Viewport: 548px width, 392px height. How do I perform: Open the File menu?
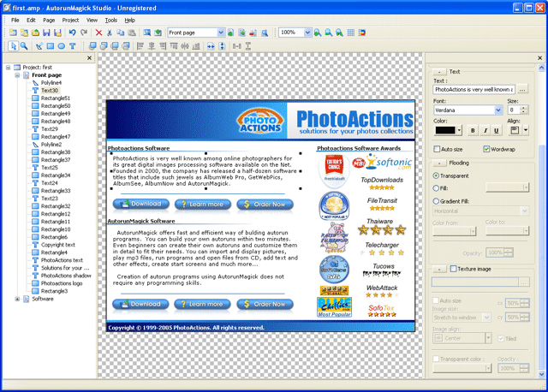click(x=15, y=21)
